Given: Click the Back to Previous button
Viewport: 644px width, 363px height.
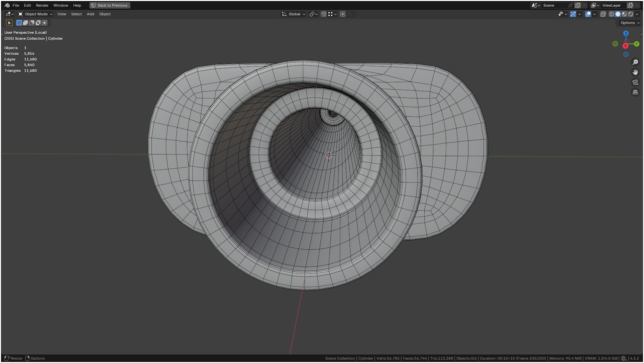Looking at the screenshot, I should click(110, 5).
